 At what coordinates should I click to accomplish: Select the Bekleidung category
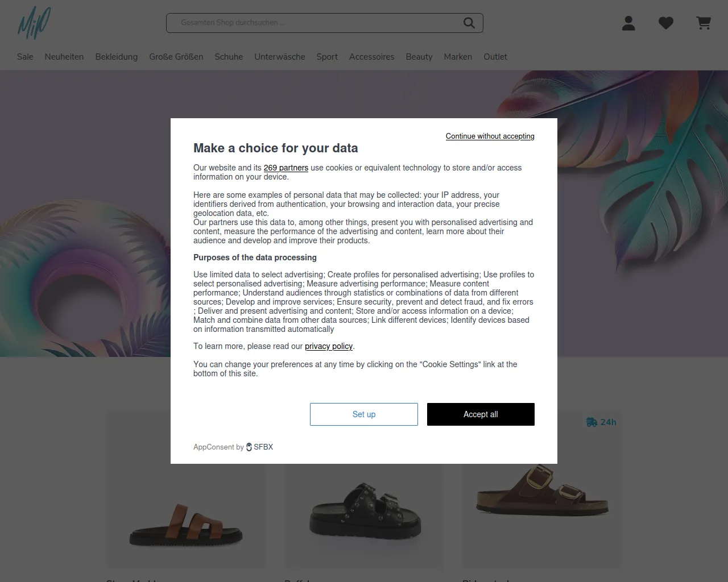(117, 57)
